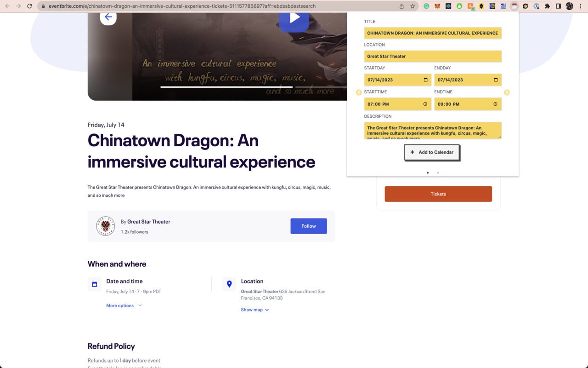Play the event video
Viewport: 588px width, 368px height.
pyautogui.click(x=294, y=18)
